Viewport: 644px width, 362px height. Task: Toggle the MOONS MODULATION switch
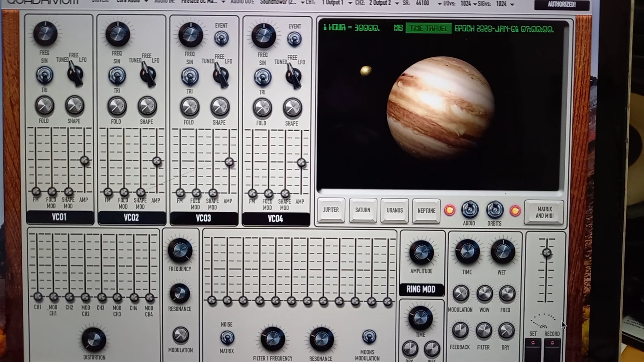pos(369,337)
